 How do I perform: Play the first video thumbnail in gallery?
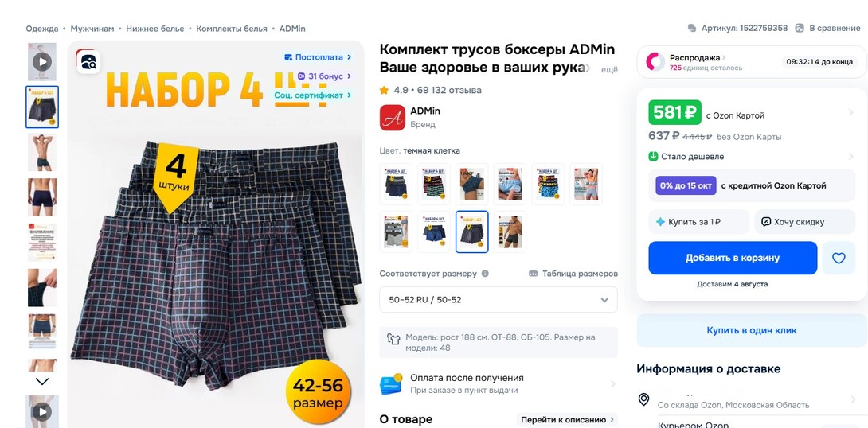(x=42, y=61)
